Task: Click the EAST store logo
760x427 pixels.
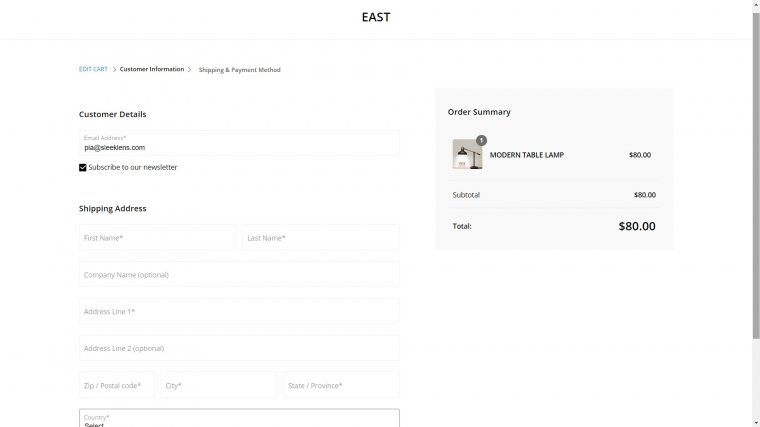Action: pos(376,17)
